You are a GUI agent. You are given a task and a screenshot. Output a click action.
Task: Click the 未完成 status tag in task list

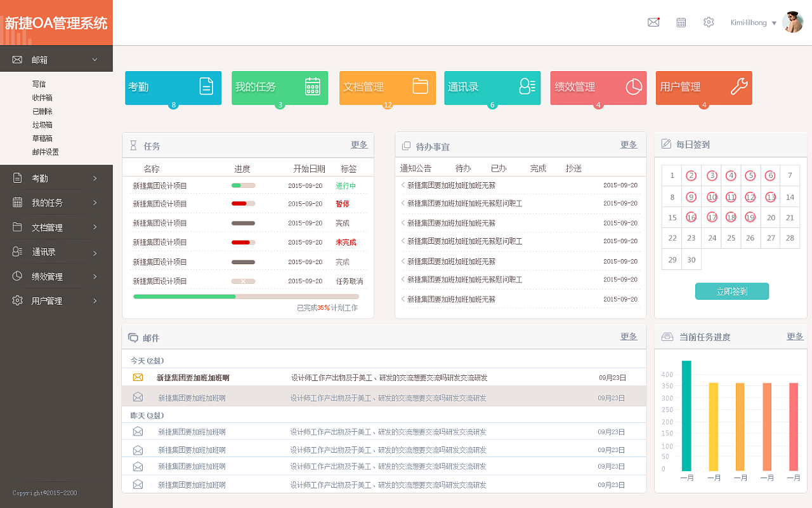click(346, 243)
